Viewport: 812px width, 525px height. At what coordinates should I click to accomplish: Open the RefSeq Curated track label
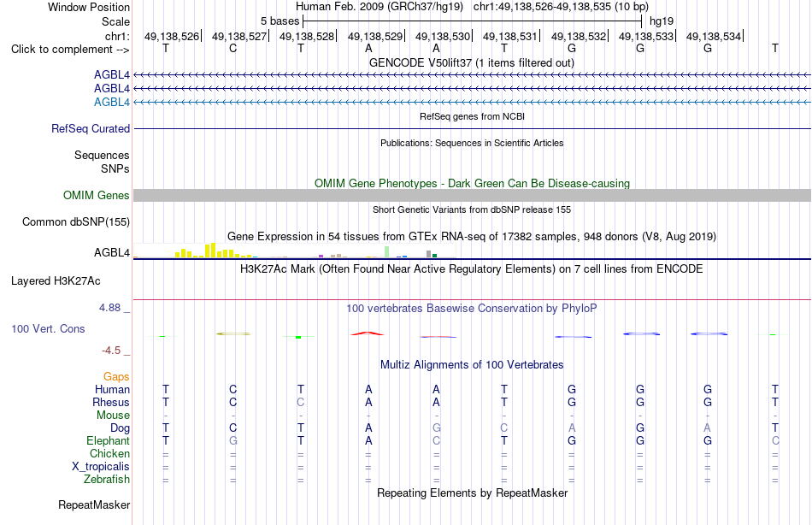91,128
